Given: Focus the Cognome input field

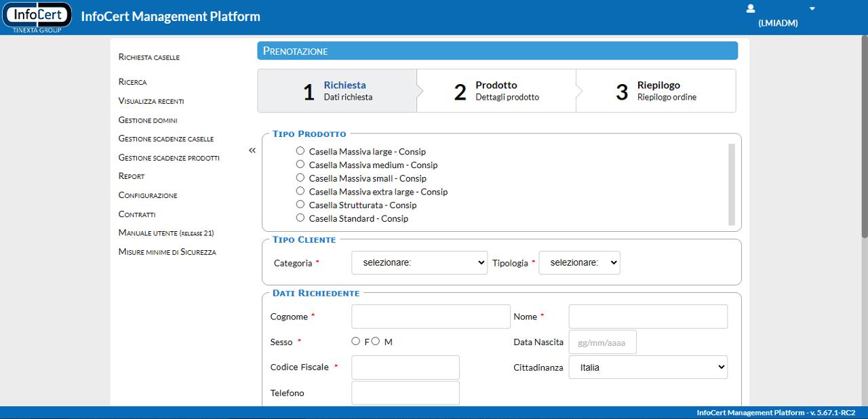Looking at the screenshot, I should [431, 317].
